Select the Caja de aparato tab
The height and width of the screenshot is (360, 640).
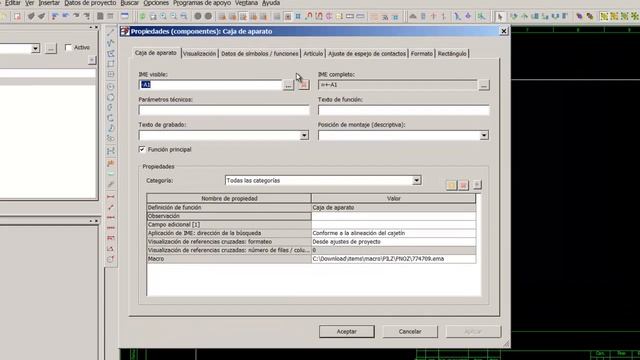(x=156, y=53)
